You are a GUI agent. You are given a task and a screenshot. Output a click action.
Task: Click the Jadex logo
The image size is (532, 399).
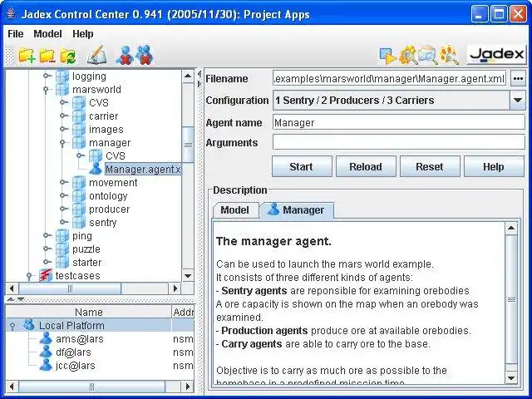[x=496, y=54]
